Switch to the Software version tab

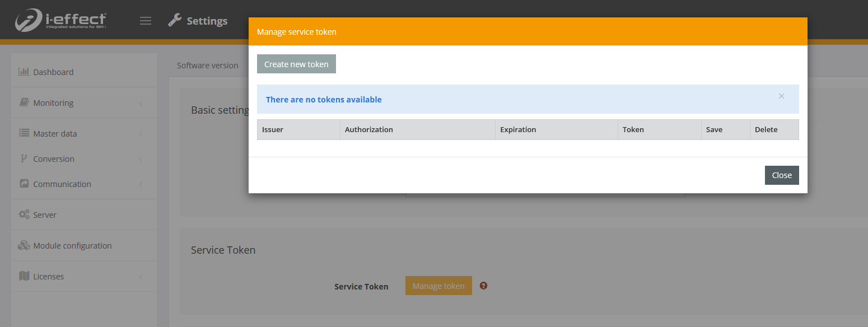(207, 66)
